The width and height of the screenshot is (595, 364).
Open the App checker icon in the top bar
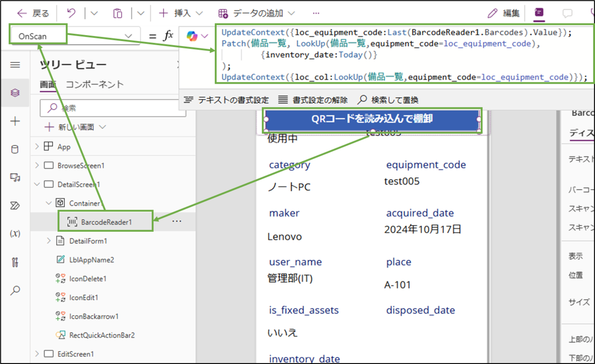point(540,13)
